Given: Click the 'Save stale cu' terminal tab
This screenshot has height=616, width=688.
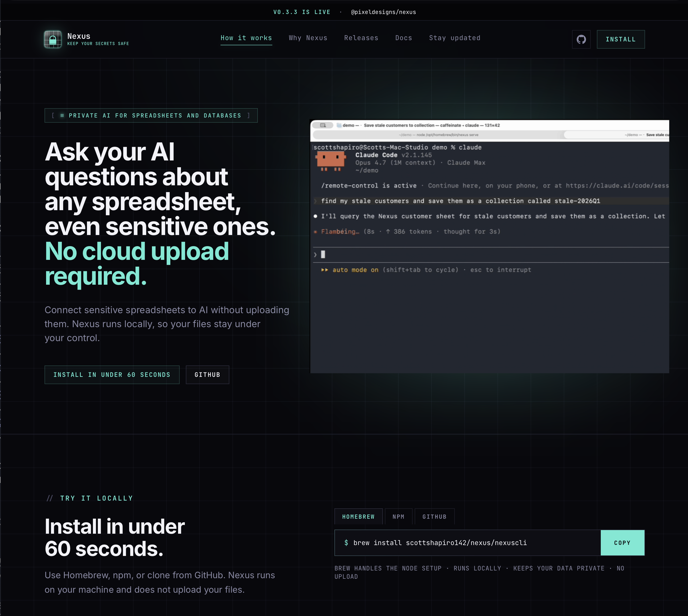Looking at the screenshot, I should click(617, 135).
